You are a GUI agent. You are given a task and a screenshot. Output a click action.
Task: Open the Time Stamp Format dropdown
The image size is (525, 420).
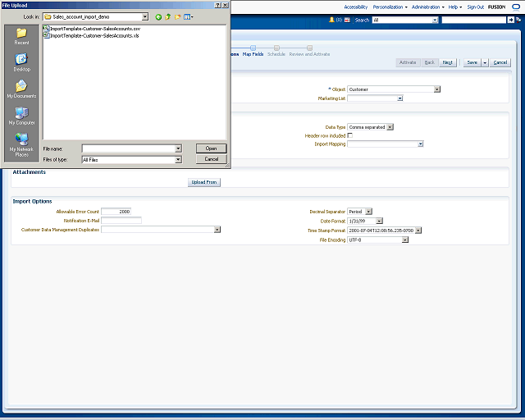click(418, 231)
